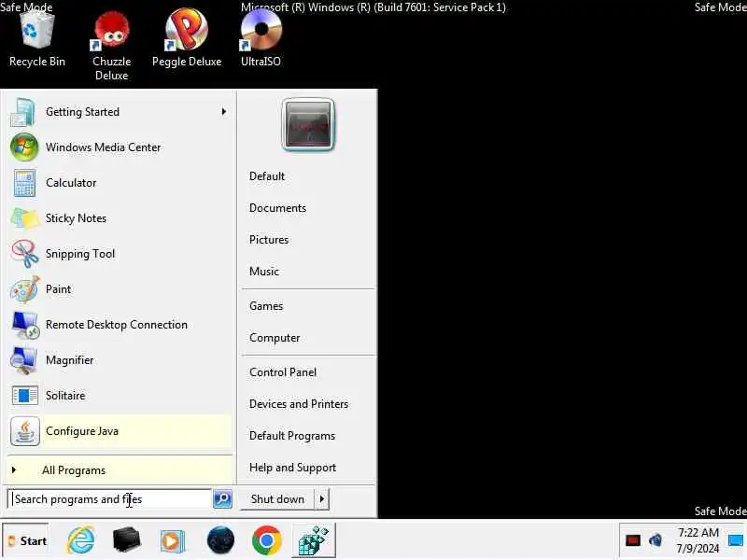Select the Snipping Tool label
747x560 pixels.
click(80, 254)
